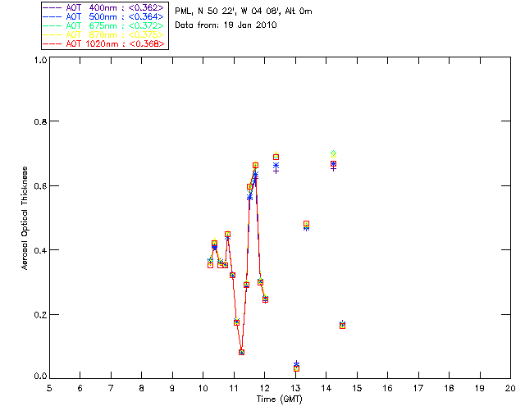Click the 'Time (GMT)' x-axis label
This screenshot has width=525, height=420.
[x=279, y=399]
